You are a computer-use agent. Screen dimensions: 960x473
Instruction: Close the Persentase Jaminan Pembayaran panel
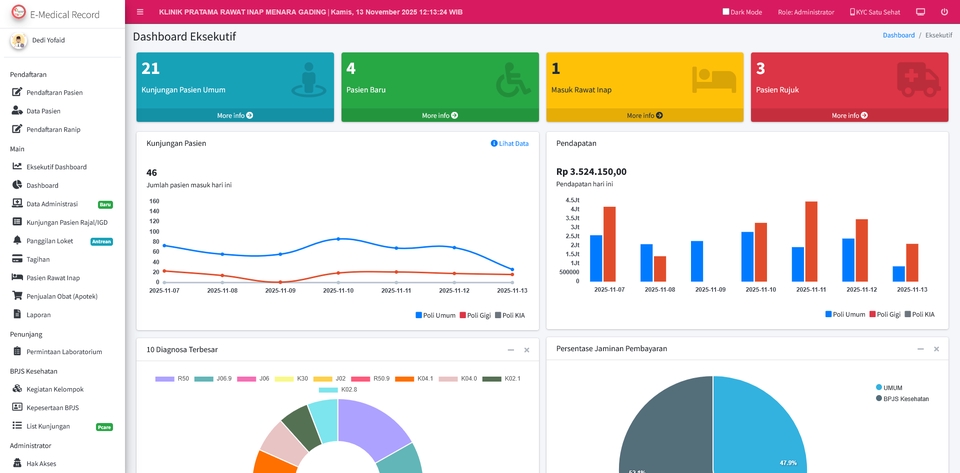click(936, 349)
